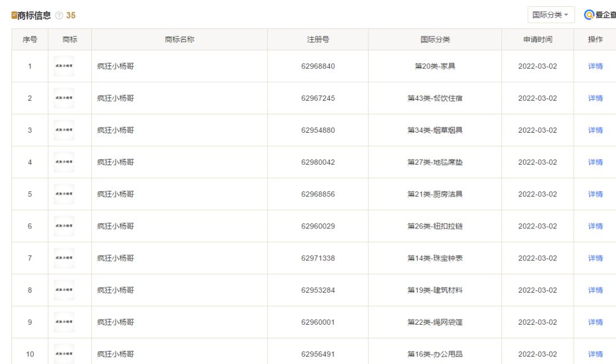This screenshot has width=616, height=364.
Task: Open 详情 for 第20类-家具 trademark
Action: coord(595,66)
